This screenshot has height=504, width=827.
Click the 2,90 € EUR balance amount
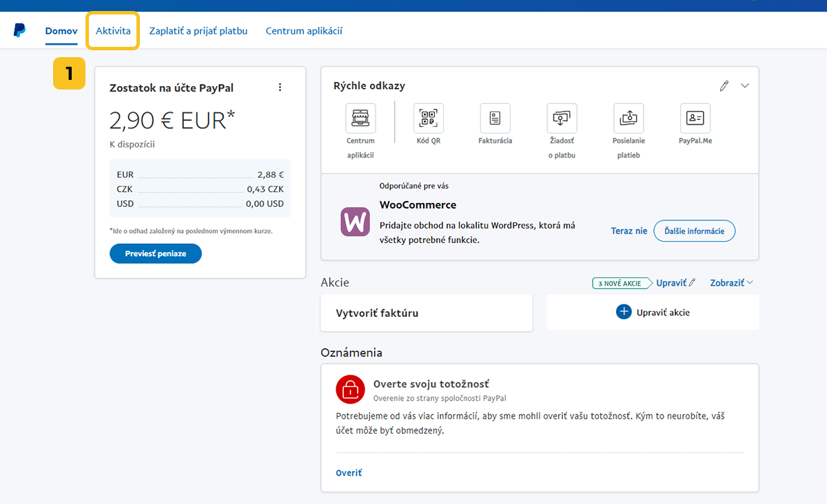[x=172, y=120]
